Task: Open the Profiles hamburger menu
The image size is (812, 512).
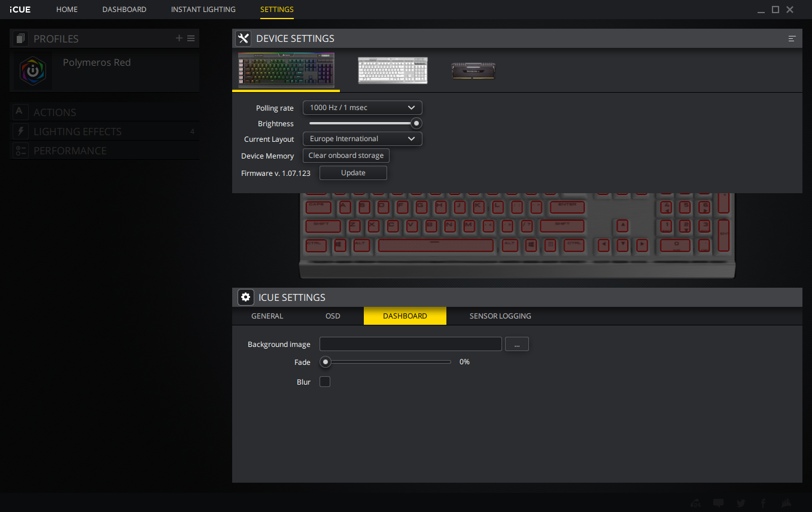Action: [x=191, y=38]
